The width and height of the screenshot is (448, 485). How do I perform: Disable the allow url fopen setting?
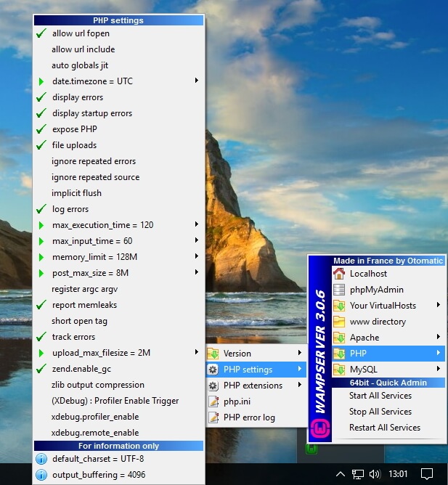[81, 33]
